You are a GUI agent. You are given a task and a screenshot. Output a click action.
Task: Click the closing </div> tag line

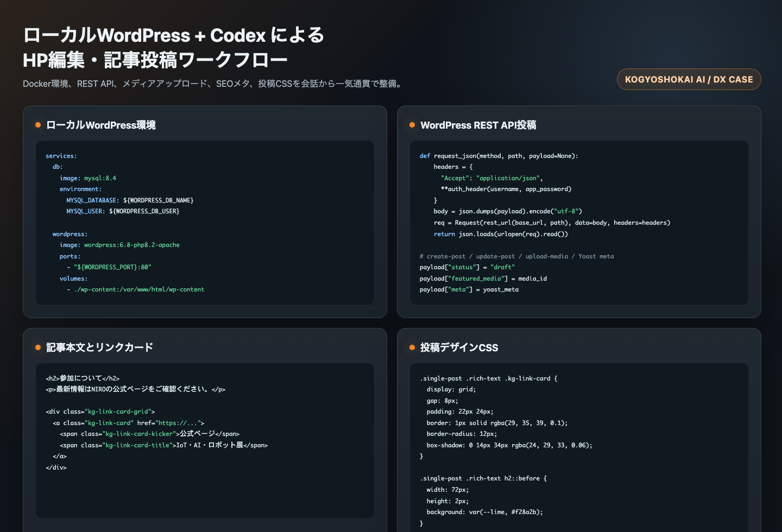[x=56, y=467]
